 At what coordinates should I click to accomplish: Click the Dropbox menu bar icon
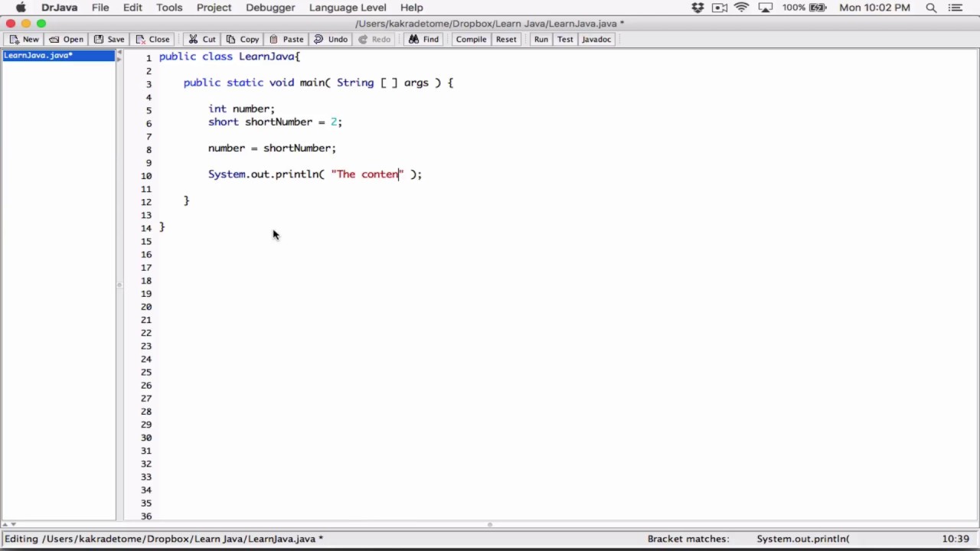click(697, 8)
